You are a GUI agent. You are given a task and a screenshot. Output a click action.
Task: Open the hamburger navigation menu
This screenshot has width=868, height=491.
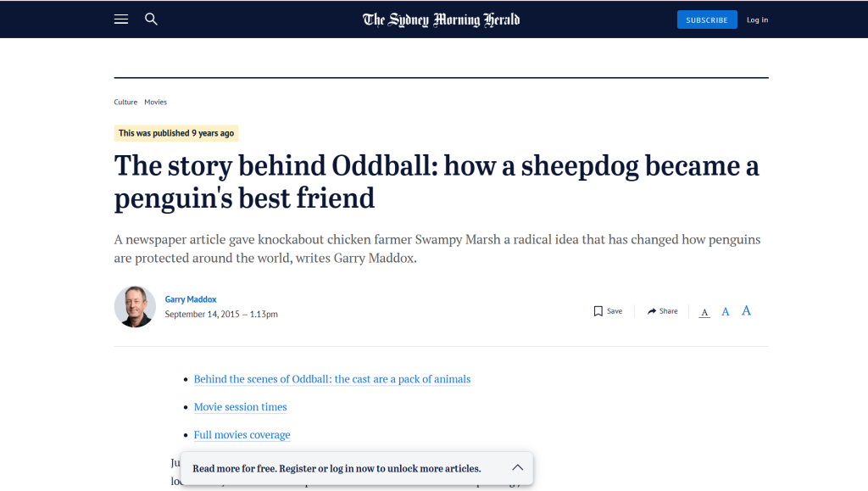120,20
